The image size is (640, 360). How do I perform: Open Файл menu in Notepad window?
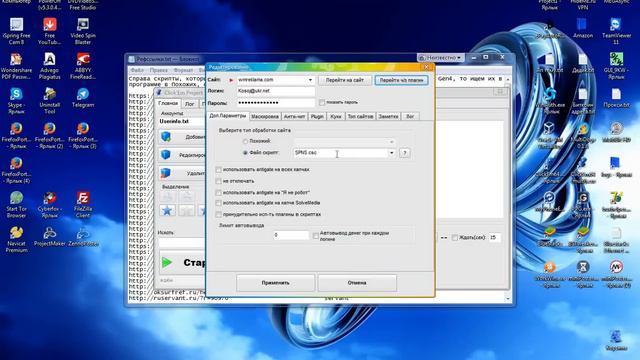click(137, 70)
